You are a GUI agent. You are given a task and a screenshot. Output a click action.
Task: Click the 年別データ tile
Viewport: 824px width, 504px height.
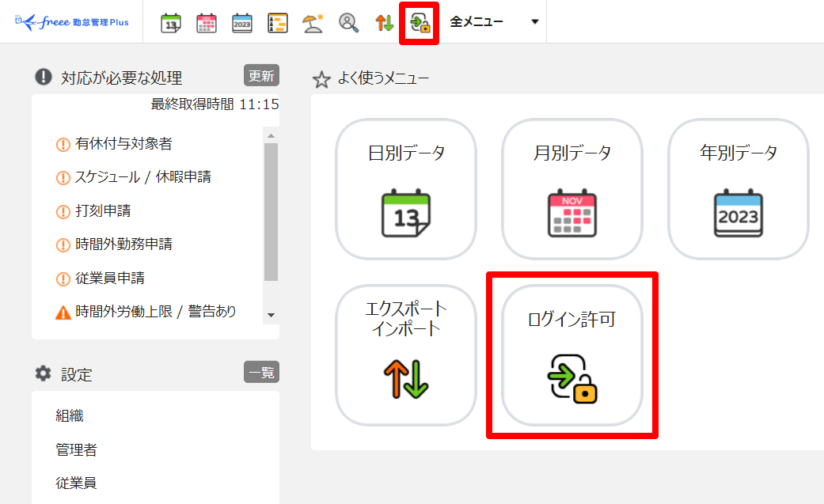click(x=739, y=189)
